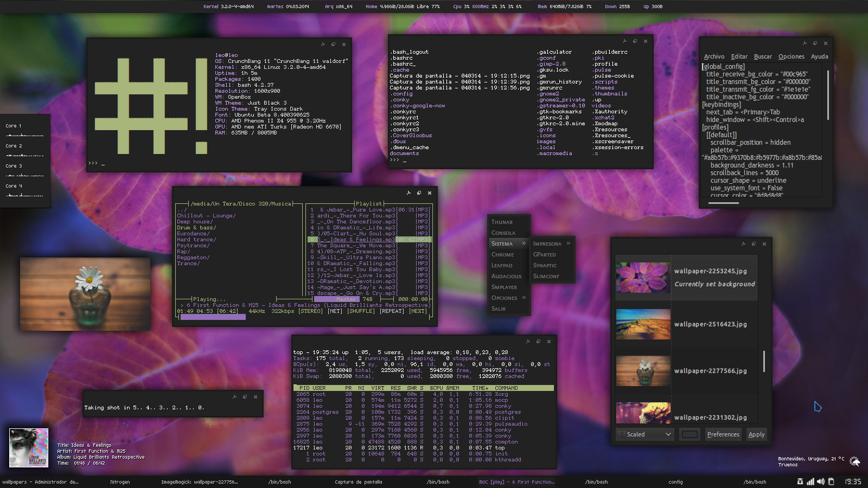Select playlist track 7 We Move.mp3
The width and height of the screenshot is (868, 488).
[369, 246]
